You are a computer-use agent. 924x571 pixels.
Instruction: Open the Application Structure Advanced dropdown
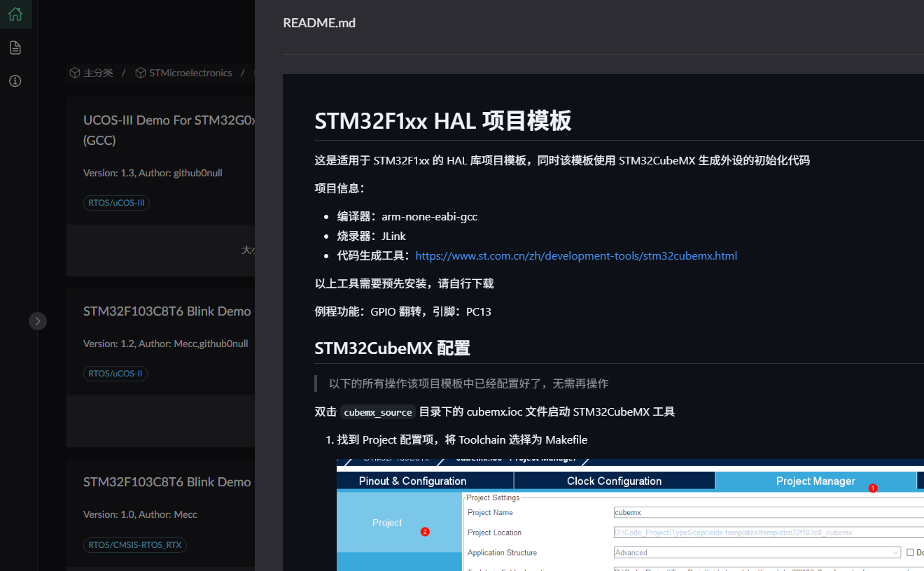757,553
